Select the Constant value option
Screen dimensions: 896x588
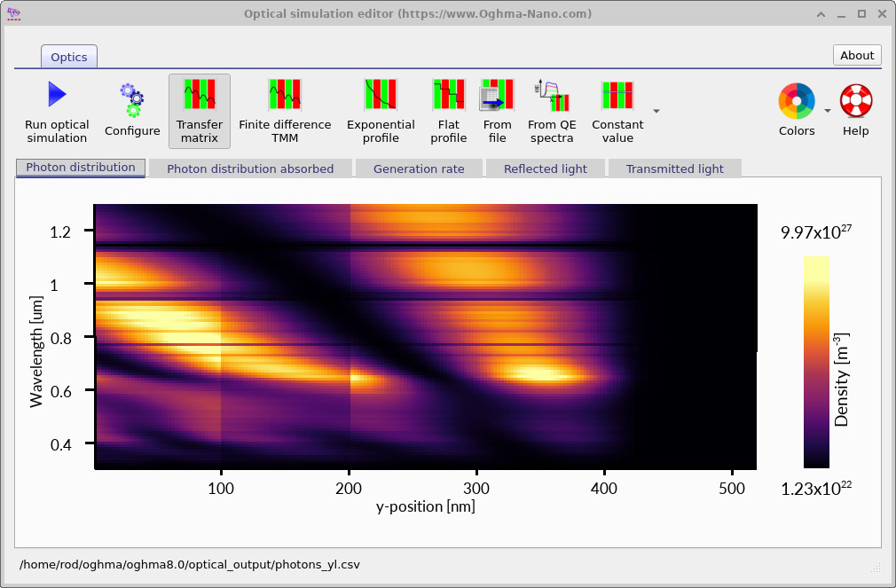tap(617, 112)
